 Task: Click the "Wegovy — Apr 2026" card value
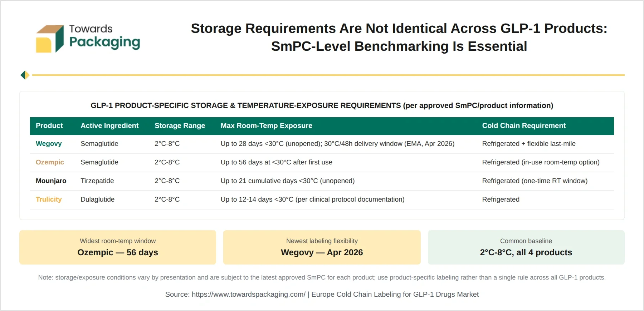[x=322, y=252]
